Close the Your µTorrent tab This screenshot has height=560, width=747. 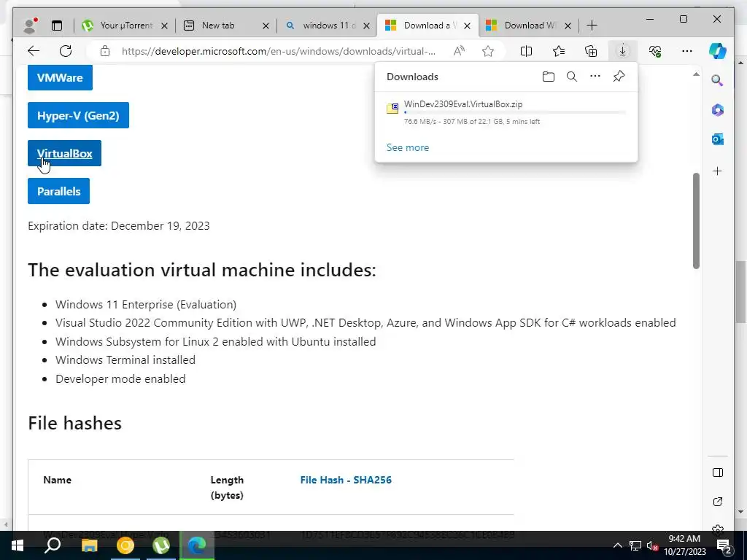click(164, 26)
